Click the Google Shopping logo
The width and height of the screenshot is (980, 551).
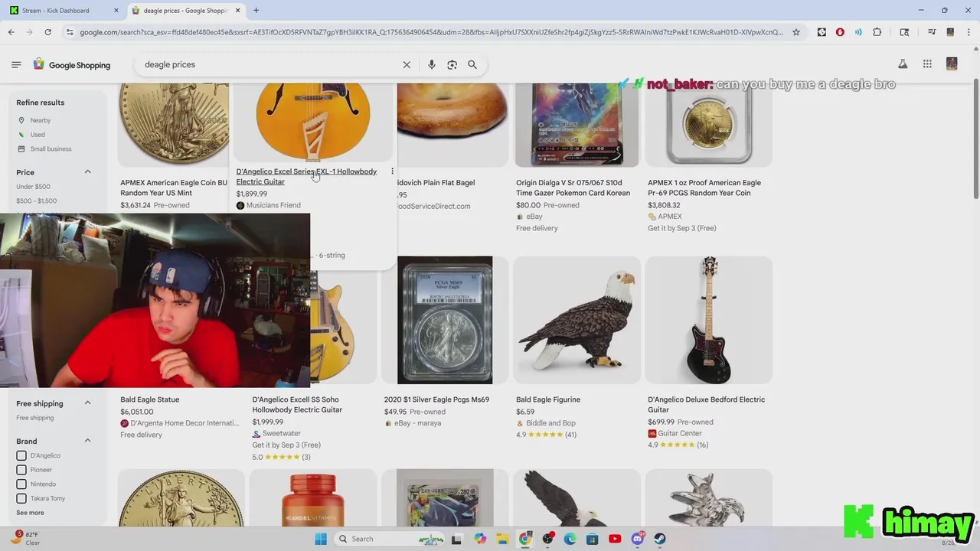[71, 65]
